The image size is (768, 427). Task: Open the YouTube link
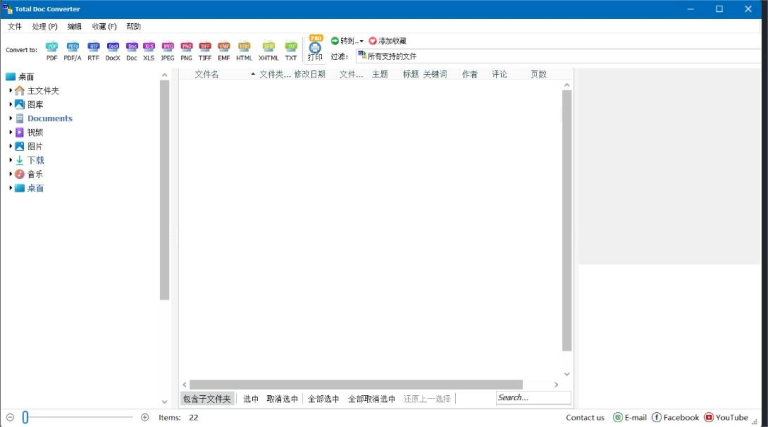click(x=726, y=417)
